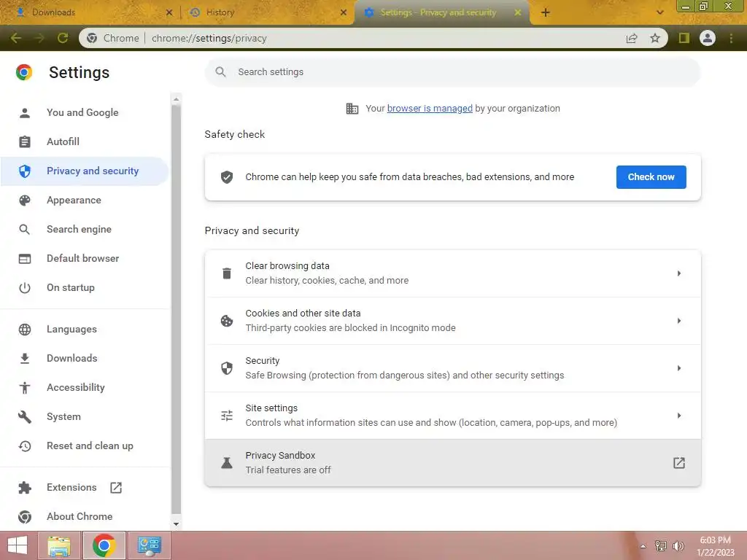Open On startup settings
747x560 pixels.
[x=85, y=287]
